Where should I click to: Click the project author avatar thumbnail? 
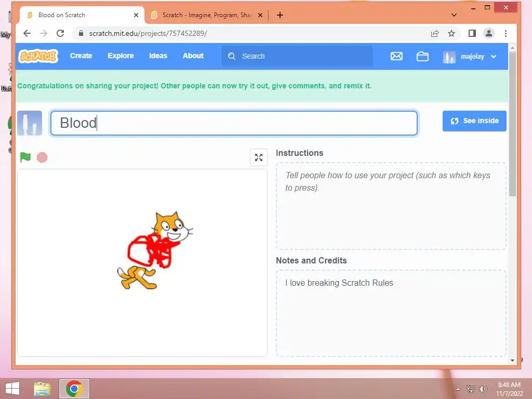point(30,123)
